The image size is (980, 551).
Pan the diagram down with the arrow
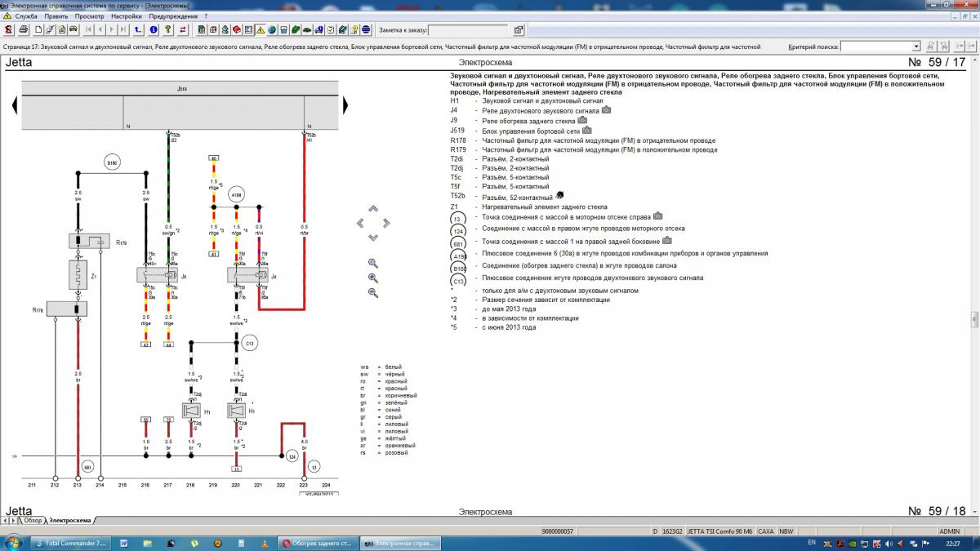[x=373, y=237]
